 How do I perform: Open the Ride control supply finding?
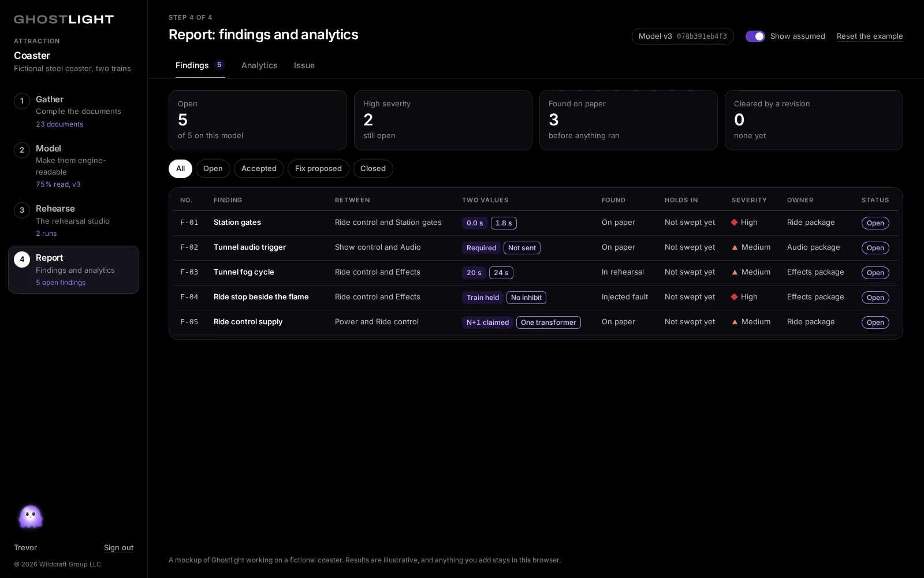tap(248, 322)
